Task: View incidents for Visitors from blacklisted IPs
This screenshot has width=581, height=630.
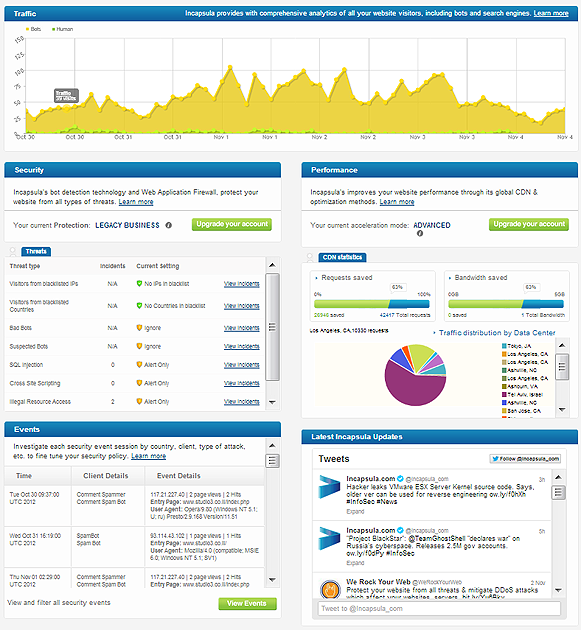Action: (x=241, y=284)
